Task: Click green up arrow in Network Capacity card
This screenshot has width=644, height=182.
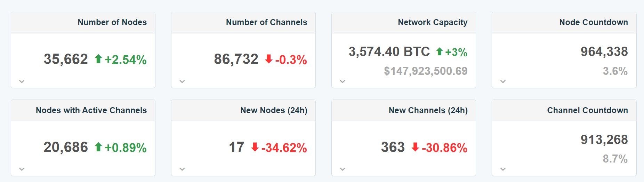Action: click(x=440, y=52)
